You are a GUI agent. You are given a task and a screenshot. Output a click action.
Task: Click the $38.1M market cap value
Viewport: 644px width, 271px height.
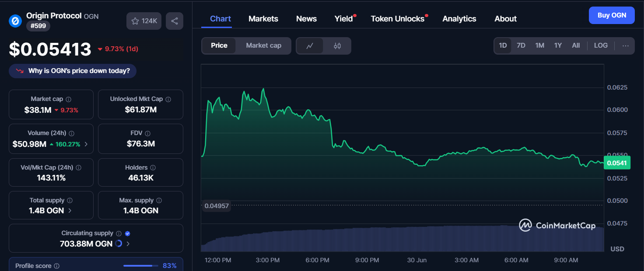38,110
